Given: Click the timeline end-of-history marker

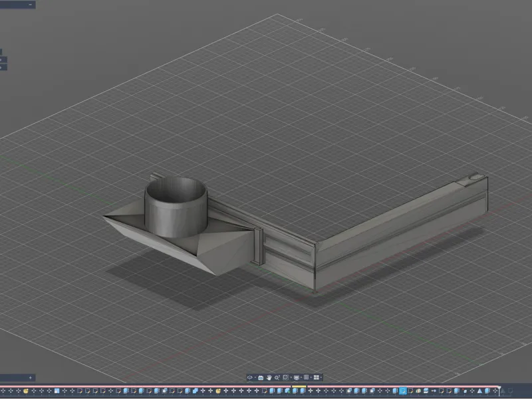Looking at the screenshot, I should click(499, 390).
